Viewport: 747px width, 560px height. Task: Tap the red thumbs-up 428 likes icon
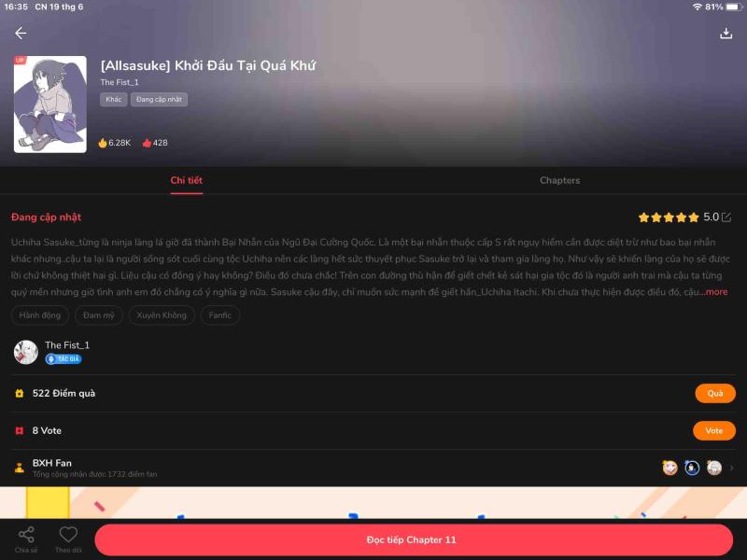[147, 143]
